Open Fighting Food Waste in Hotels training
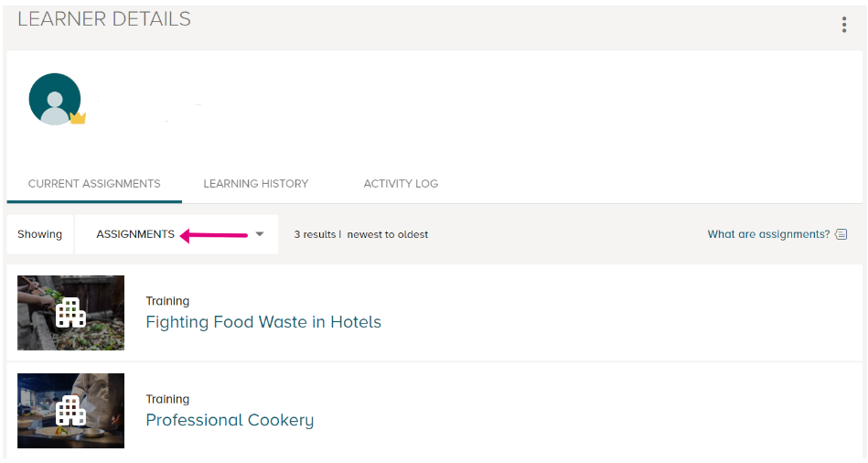Screen dimensions: 868x463 pyautogui.click(x=263, y=322)
